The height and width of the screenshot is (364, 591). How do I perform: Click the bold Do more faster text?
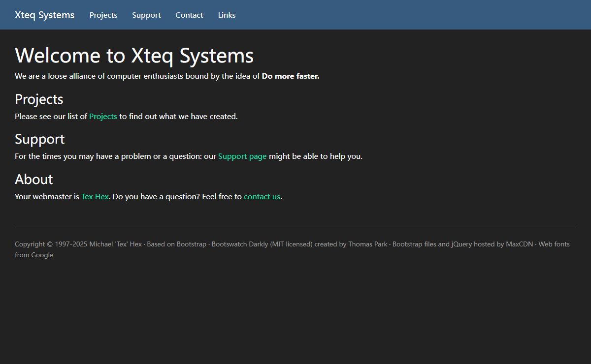tap(291, 76)
